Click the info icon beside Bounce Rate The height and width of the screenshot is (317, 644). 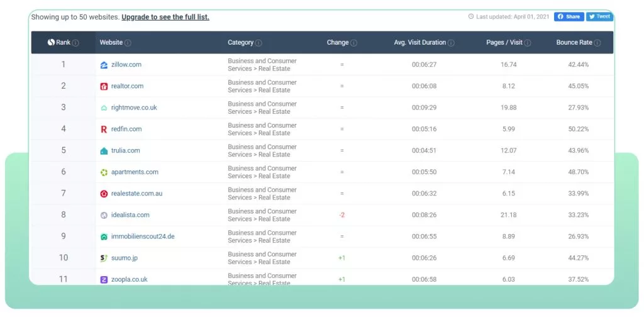(597, 43)
